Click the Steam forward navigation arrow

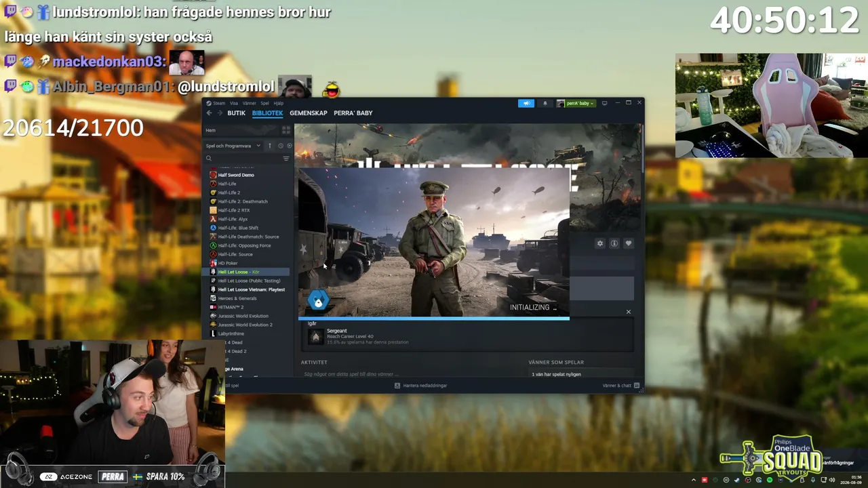coord(218,113)
